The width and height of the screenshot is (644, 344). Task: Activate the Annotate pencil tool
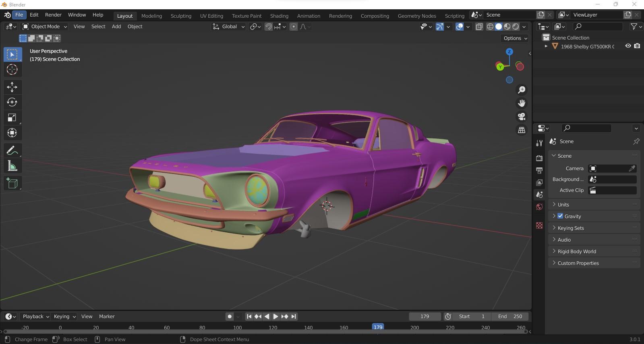[x=12, y=150]
